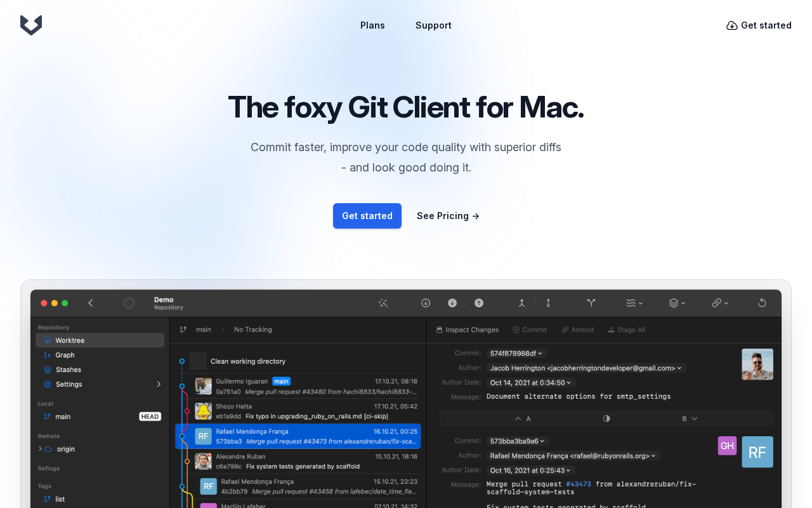
Task: Click the filled pull down-arrow icon
Action: 452,303
